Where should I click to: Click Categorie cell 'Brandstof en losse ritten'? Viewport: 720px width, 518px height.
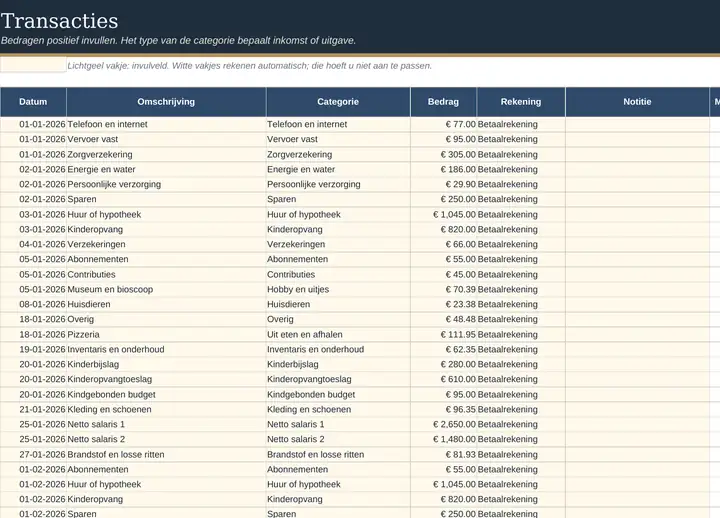338,455
